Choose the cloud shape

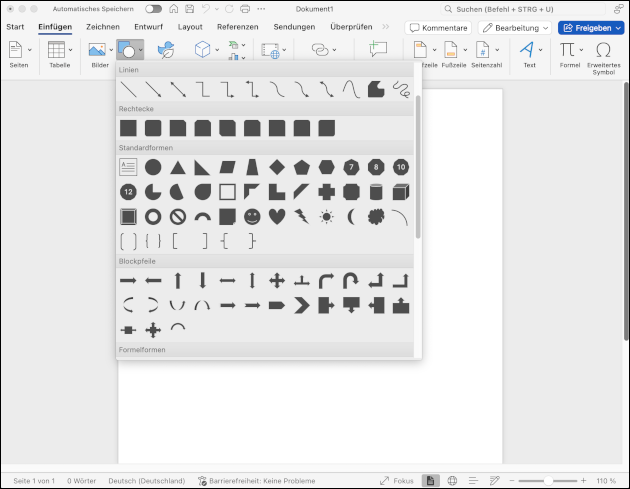(376, 217)
